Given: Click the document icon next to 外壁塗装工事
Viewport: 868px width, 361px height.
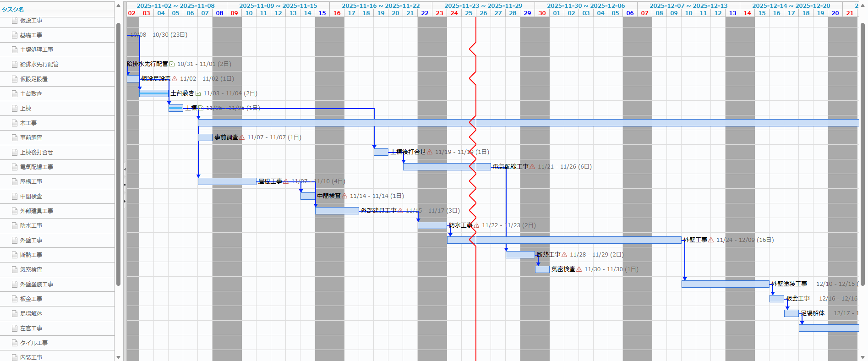Looking at the screenshot, I should click(15, 284).
